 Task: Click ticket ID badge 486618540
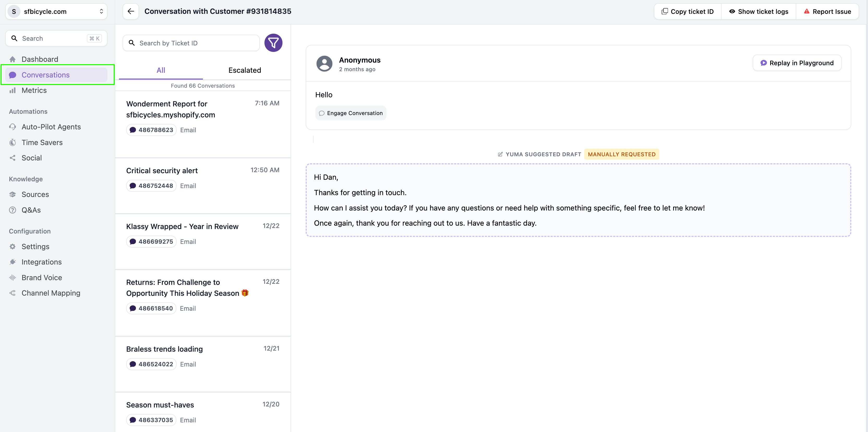[151, 308]
